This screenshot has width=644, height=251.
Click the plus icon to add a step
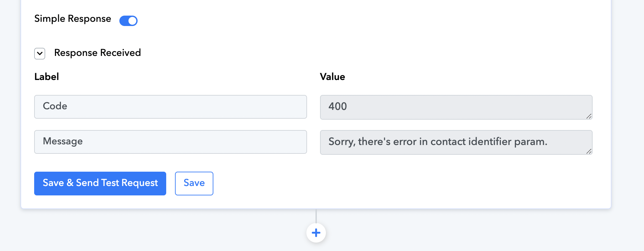[x=316, y=233]
